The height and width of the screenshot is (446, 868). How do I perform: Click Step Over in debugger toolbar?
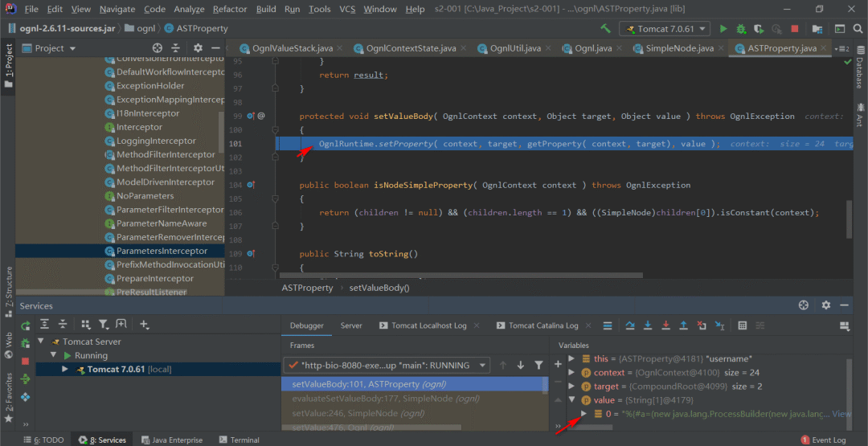point(629,325)
